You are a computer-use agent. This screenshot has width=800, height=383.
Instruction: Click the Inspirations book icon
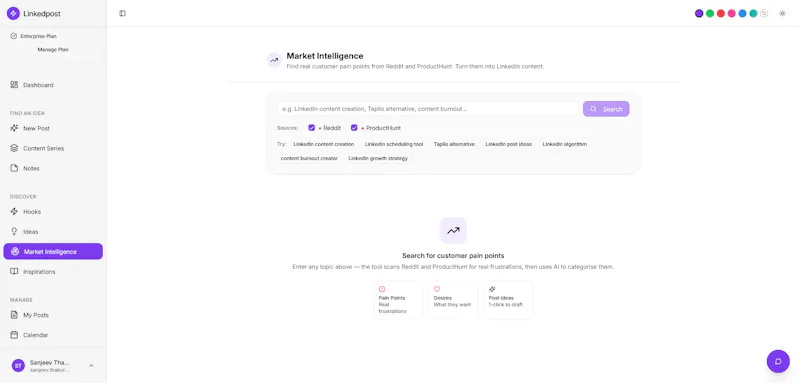click(x=14, y=271)
